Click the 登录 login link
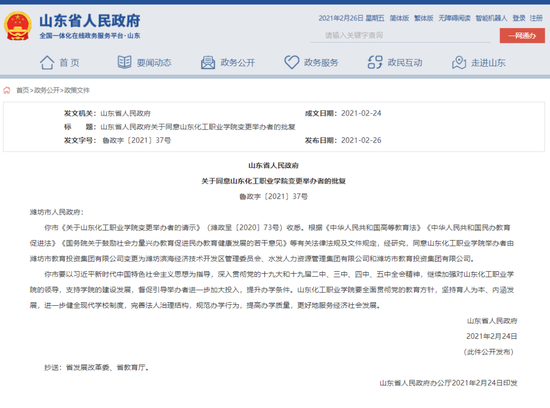Viewport: 550px width, 408px height. (x=519, y=18)
